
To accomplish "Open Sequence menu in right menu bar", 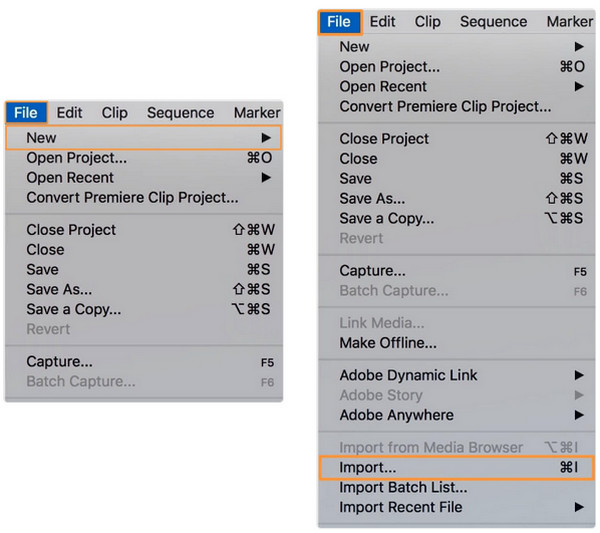I will coord(493,22).
